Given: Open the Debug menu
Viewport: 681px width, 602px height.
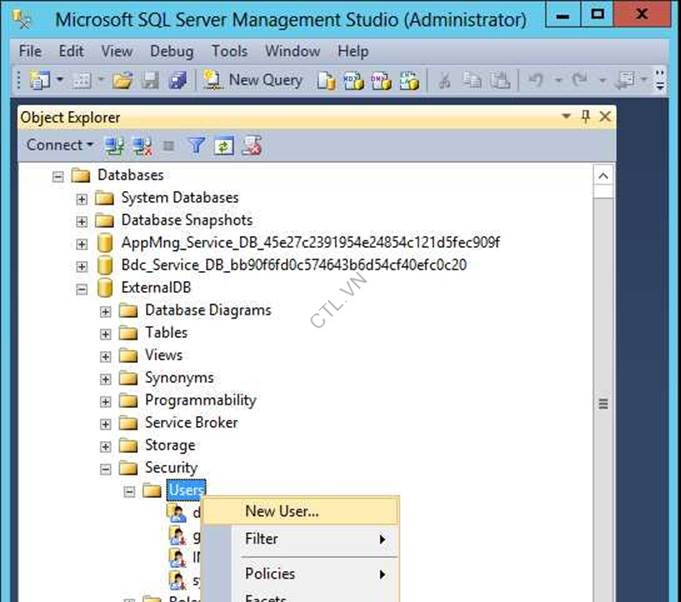Looking at the screenshot, I should (x=172, y=51).
